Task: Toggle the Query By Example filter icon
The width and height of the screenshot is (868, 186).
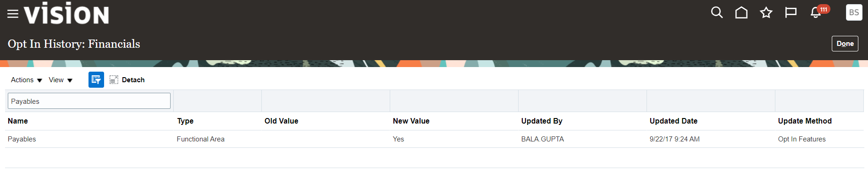Action: coord(96,80)
